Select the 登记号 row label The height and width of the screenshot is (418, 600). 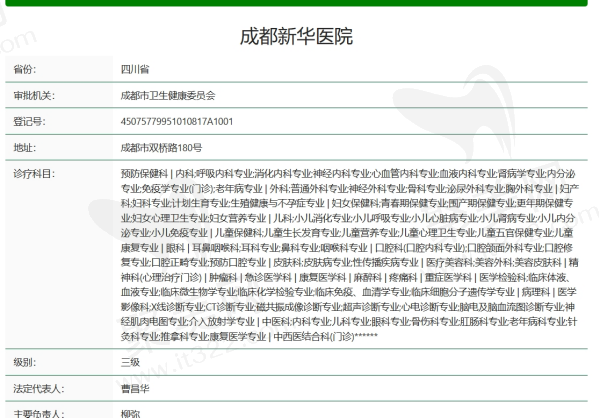pyautogui.click(x=30, y=121)
